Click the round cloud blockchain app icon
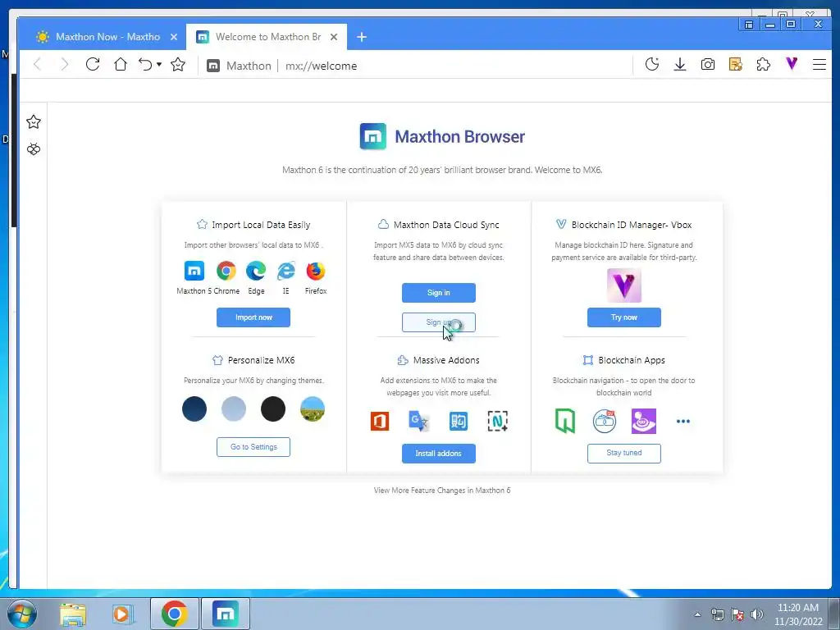 point(605,421)
